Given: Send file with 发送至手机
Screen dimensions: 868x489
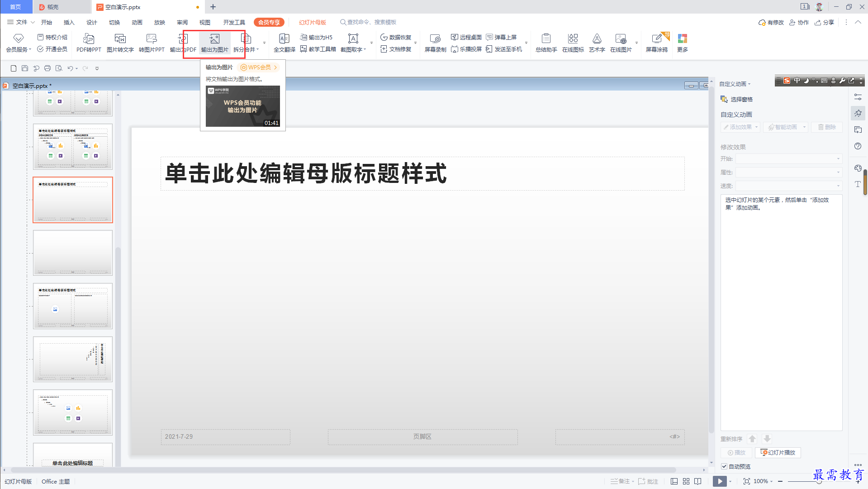Looking at the screenshot, I should [x=504, y=49].
